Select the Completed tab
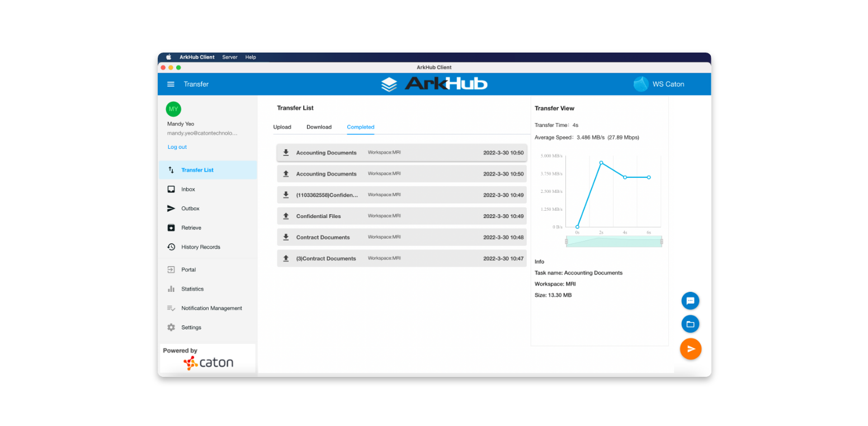The image size is (868, 426). tap(361, 127)
